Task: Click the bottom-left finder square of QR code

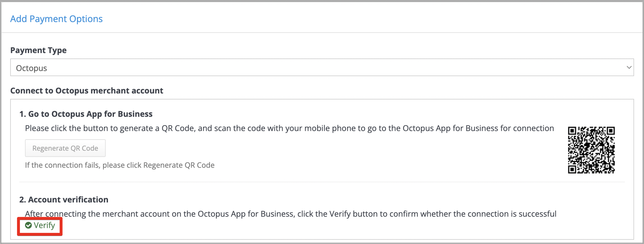Action: [x=572, y=169]
